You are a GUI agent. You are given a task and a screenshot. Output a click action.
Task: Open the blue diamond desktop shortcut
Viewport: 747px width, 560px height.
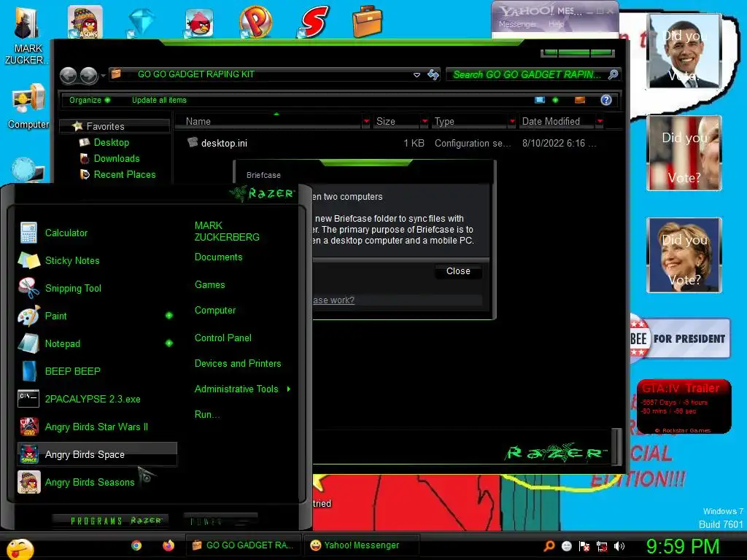[x=141, y=22]
